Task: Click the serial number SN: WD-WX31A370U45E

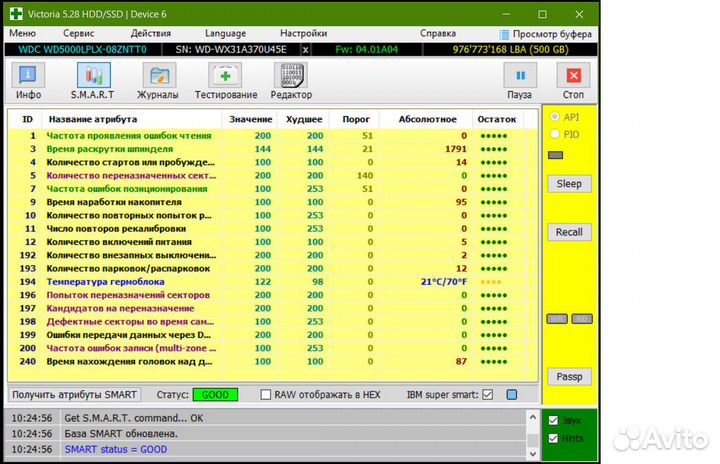Action: 231,50
